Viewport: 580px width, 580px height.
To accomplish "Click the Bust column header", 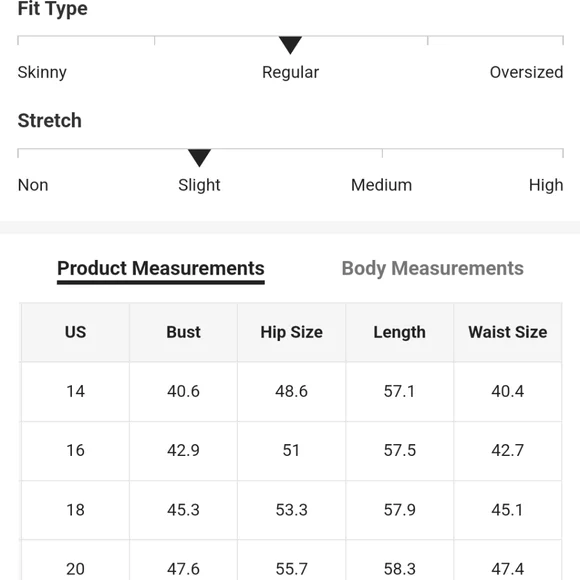I will (x=183, y=332).
